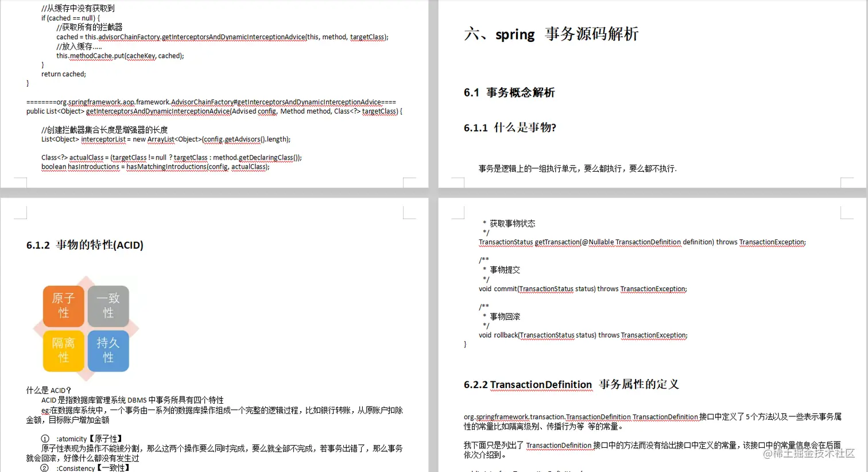Click the line 金额,目标账户增加金额

click(x=68, y=420)
